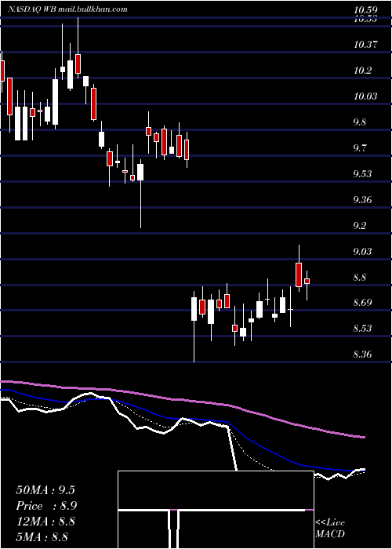392x549 pixels.
Task: Click the 9.8 price axis label
Action: (359, 122)
